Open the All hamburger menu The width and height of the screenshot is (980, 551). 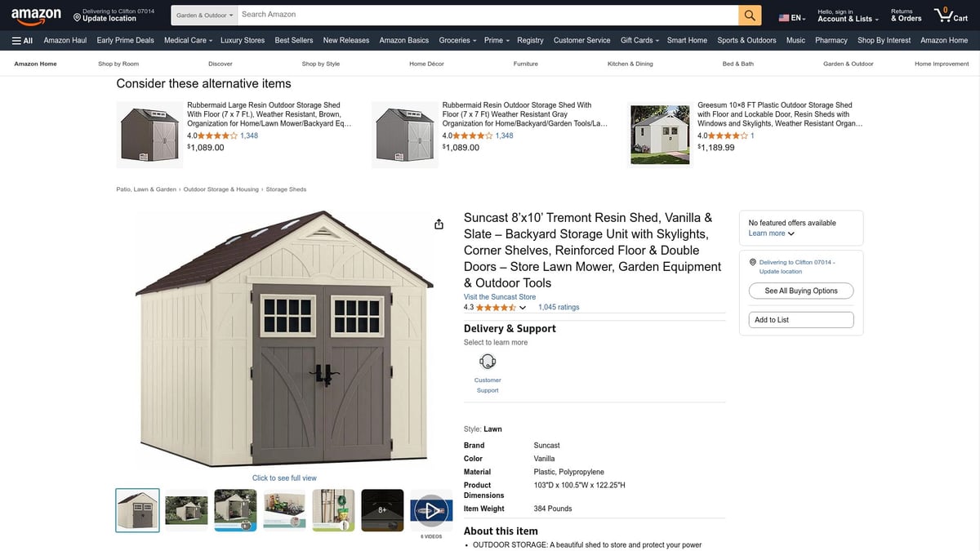click(x=22, y=40)
